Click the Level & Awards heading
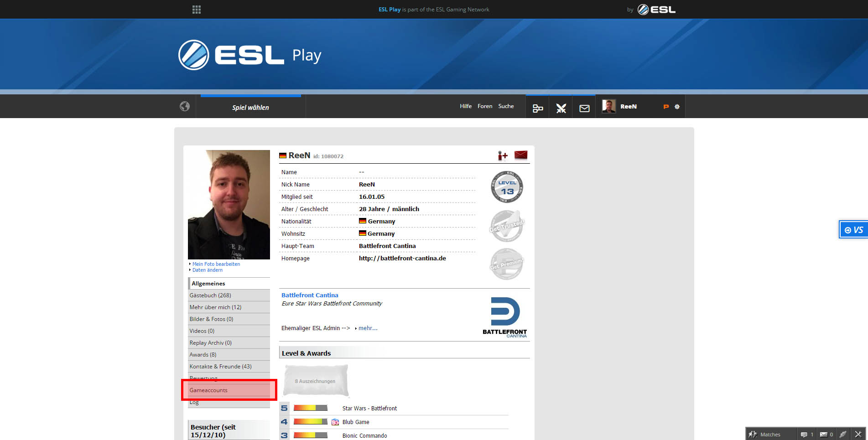This screenshot has height=440, width=868. 306,353
